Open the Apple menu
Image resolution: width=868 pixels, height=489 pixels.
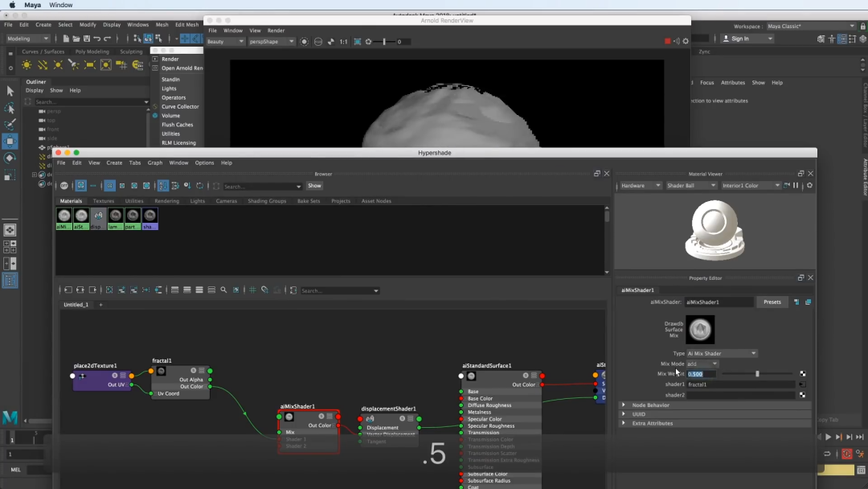pos(11,5)
